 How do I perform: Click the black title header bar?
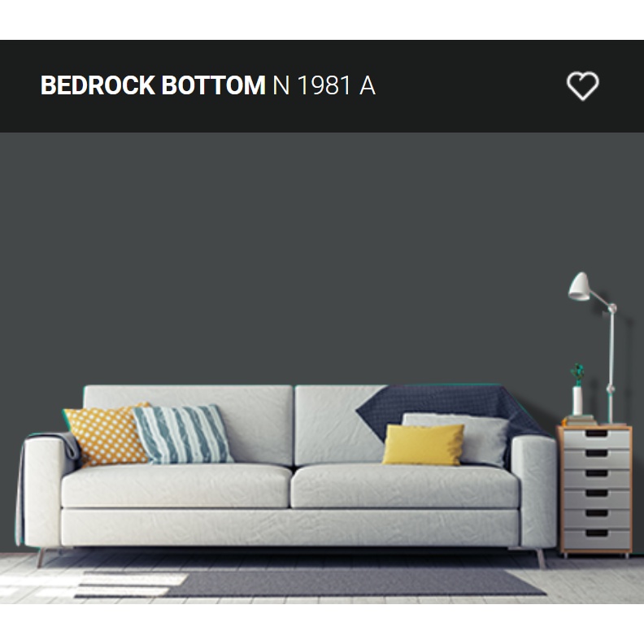(322, 86)
